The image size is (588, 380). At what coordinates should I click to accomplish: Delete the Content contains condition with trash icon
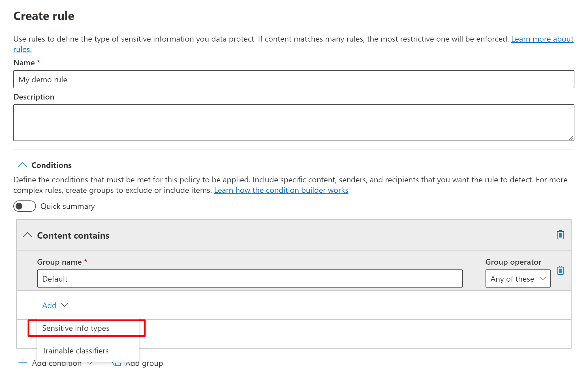(x=560, y=235)
